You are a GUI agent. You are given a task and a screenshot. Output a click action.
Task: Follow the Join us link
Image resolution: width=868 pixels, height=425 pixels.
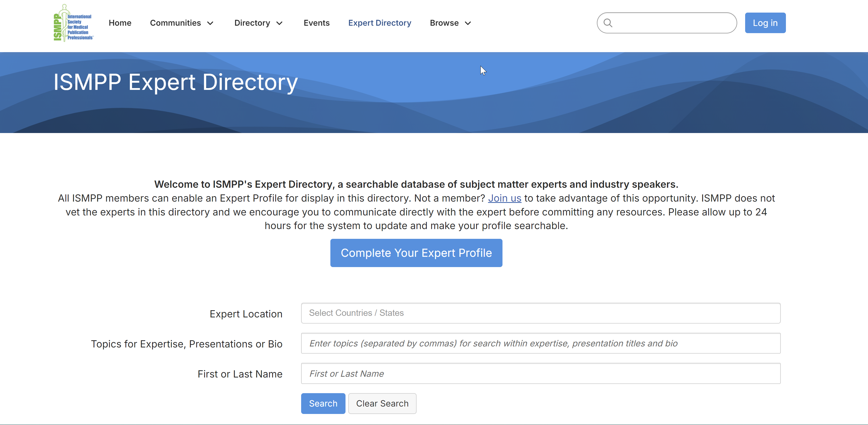505,198
